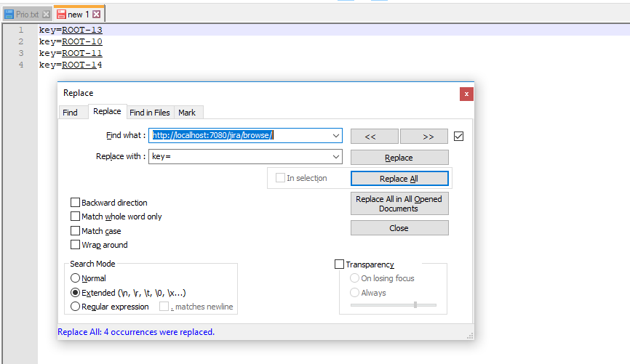Click the transparency slider handle
Image resolution: width=630 pixels, height=364 pixels.
click(x=415, y=305)
